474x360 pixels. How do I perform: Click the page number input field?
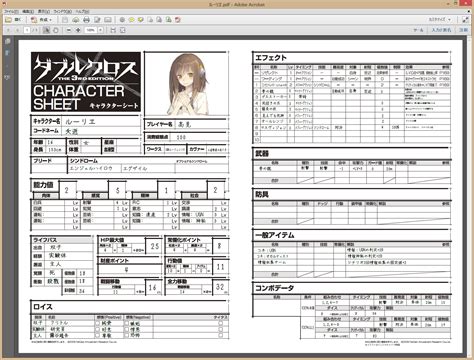pyautogui.click(x=27, y=30)
